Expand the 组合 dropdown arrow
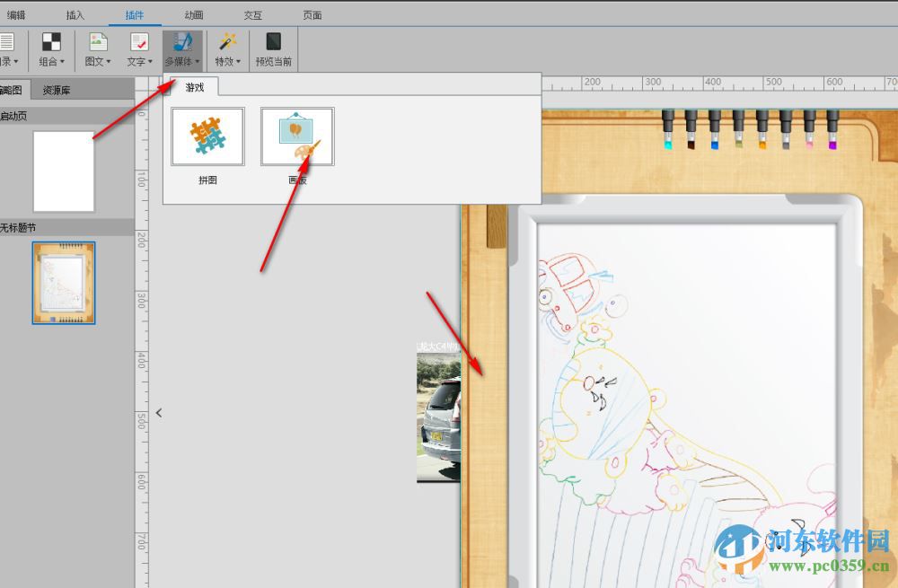The image size is (898, 588). 63,61
